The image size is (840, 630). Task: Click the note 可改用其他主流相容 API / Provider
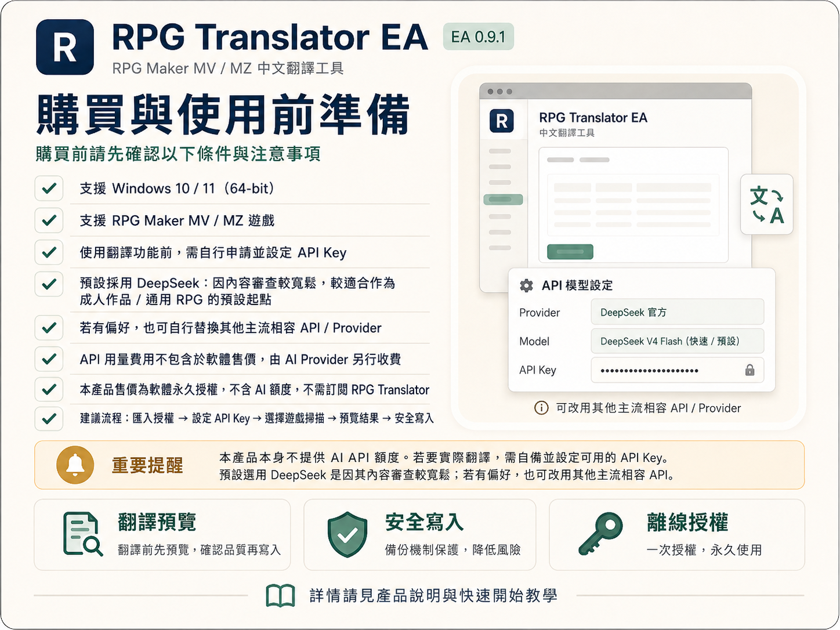pyautogui.click(x=648, y=408)
